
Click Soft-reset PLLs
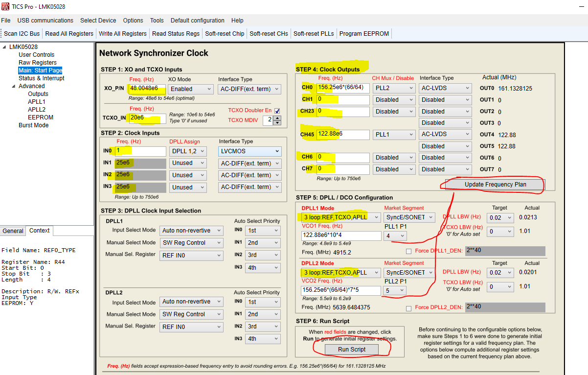tap(314, 34)
